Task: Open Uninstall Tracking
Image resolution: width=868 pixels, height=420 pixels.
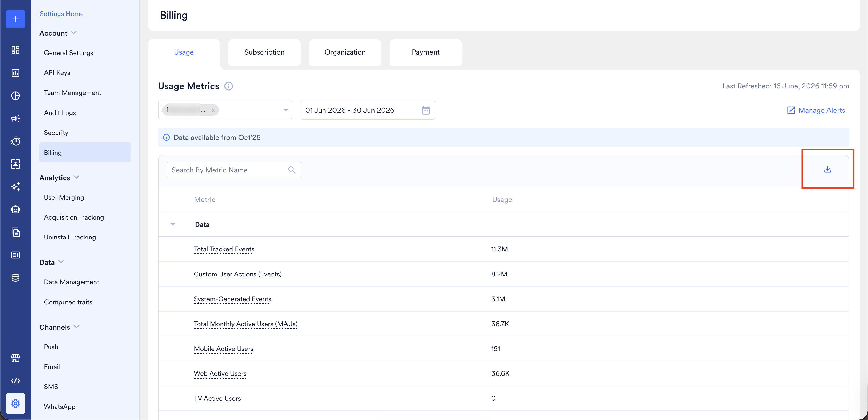Action: pyautogui.click(x=70, y=237)
